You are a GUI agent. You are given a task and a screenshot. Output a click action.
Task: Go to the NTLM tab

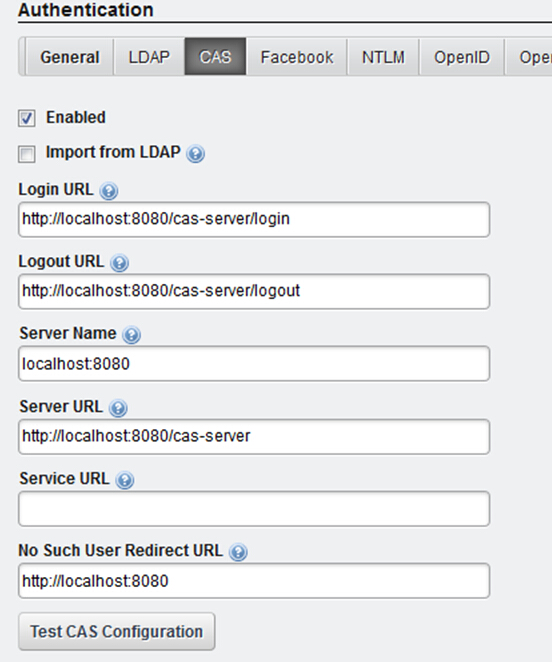[383, 57]
